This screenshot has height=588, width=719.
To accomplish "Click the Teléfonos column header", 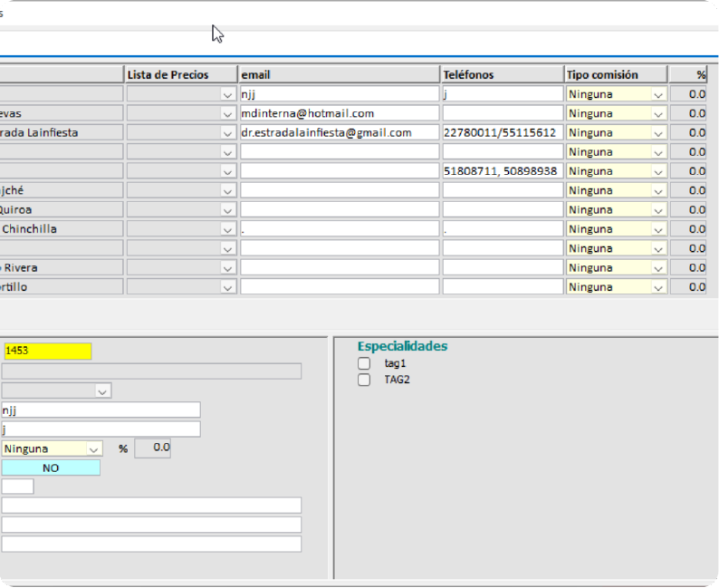I will (x=502, y=74).
